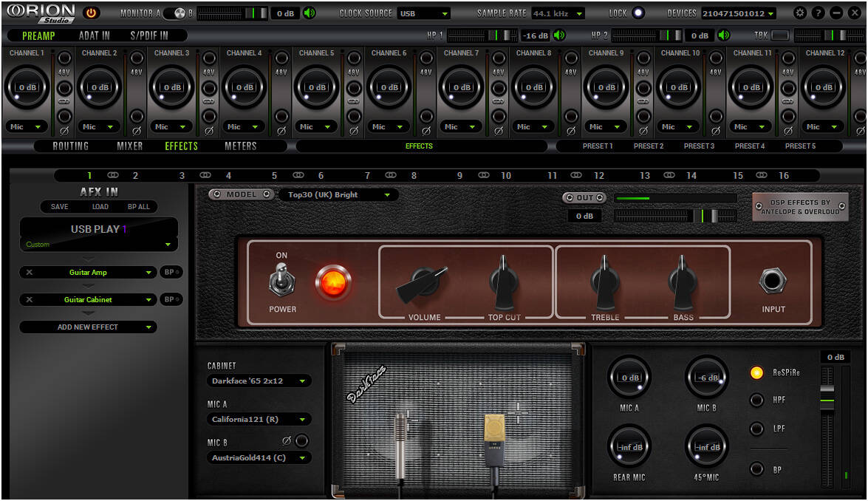Enable 48V phantom power on Channel 1
The height and width of the screenshot is (501, 868).
64,58
